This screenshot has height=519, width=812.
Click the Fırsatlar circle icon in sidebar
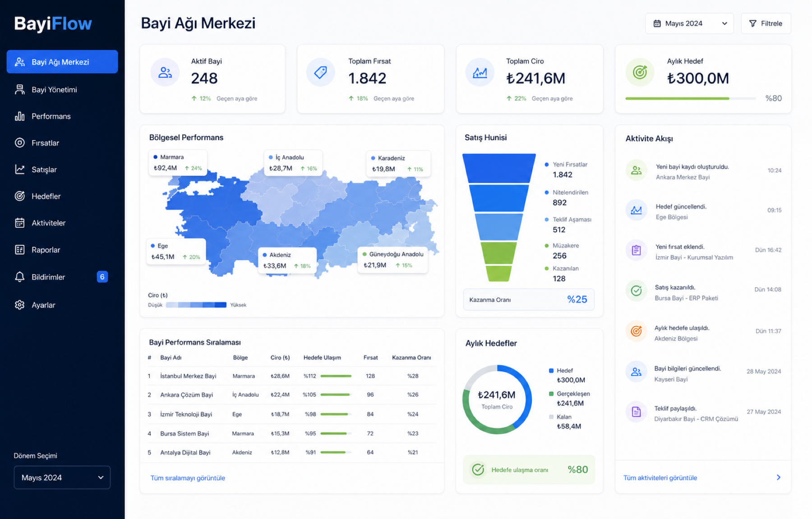click(20, 142)
